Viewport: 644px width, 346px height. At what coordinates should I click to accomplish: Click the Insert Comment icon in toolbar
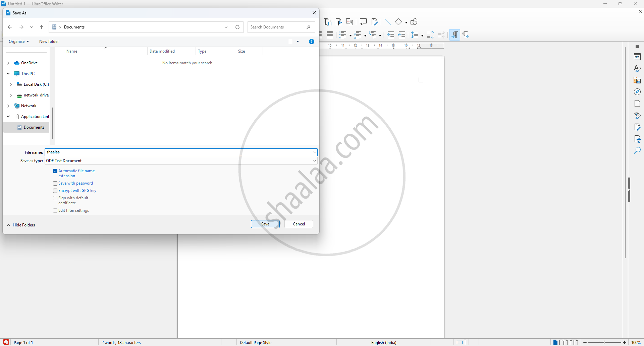click(x=363, y=22)
